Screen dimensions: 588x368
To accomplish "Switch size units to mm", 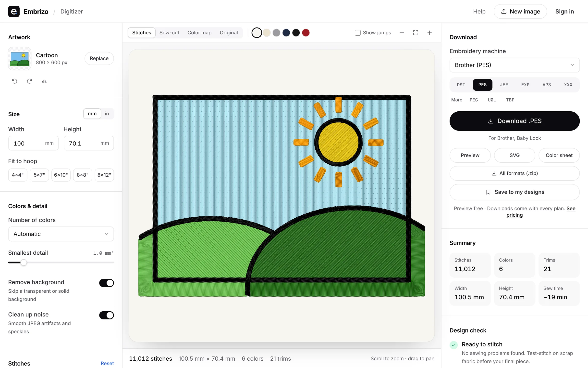I will coord(92,114).
